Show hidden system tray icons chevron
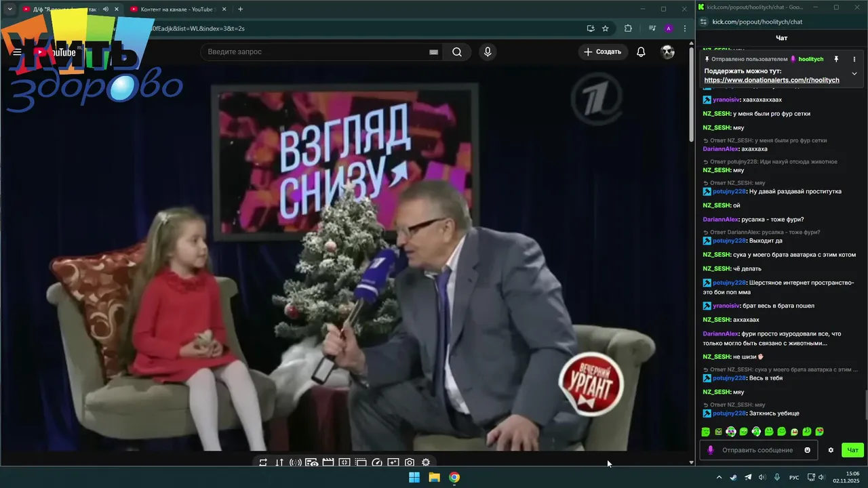868x488 pixels. 719,477
